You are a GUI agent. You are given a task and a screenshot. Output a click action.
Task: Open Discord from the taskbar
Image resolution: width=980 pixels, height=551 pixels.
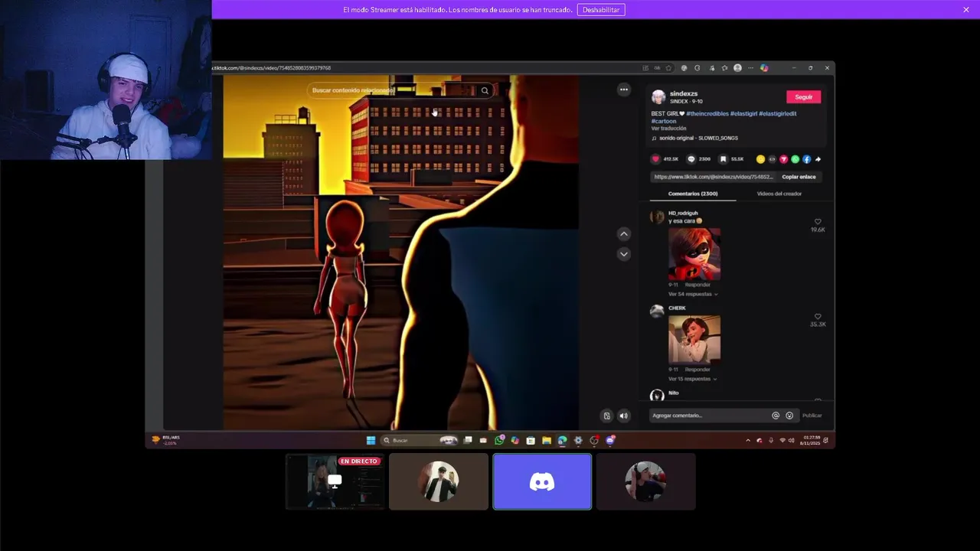tap(610, 440)
